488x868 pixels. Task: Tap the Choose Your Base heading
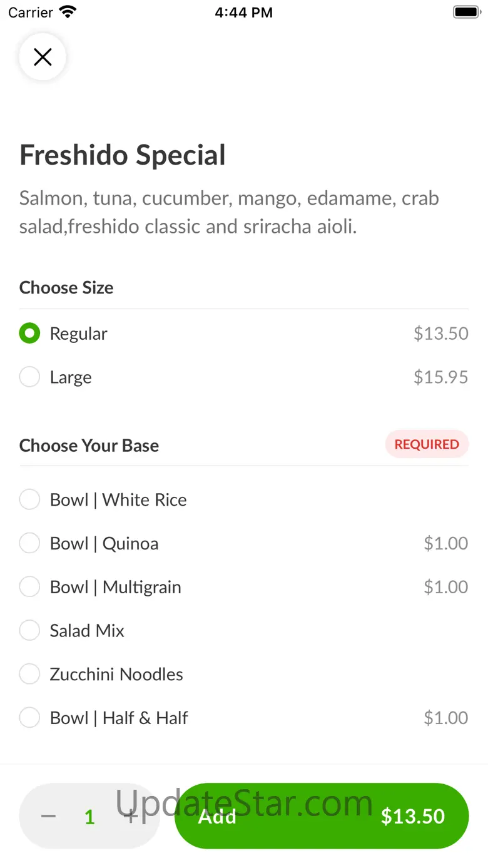coord(89,446)
